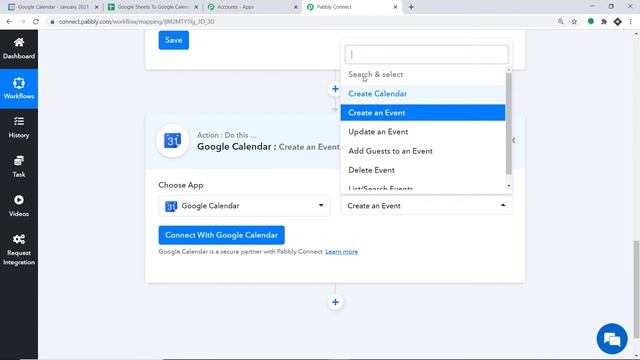Viewport: 640px width, 360px height.
Task: Select the Pabbly Connect tab
Action: coord(352,7)
